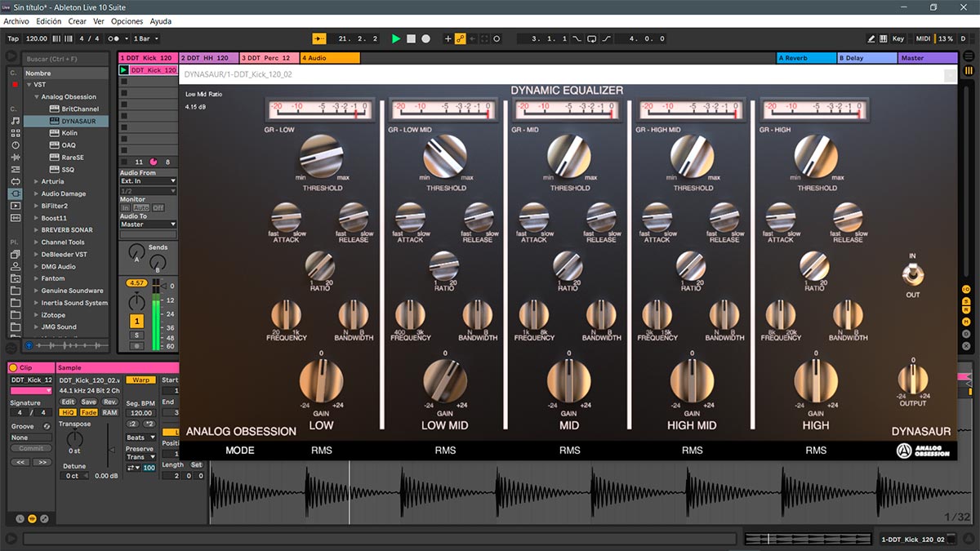Start playback with the green Play button

coord(396,38)
